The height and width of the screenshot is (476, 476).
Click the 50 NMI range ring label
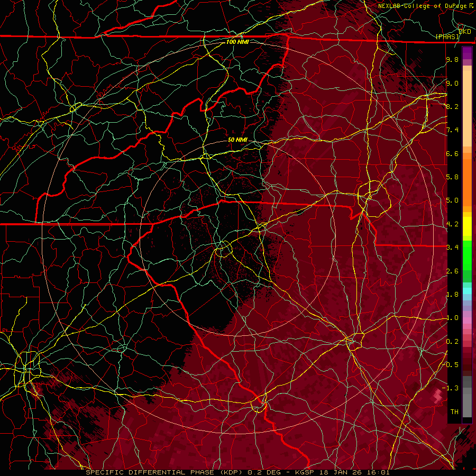pyautogui.click(x=237, y=140)
